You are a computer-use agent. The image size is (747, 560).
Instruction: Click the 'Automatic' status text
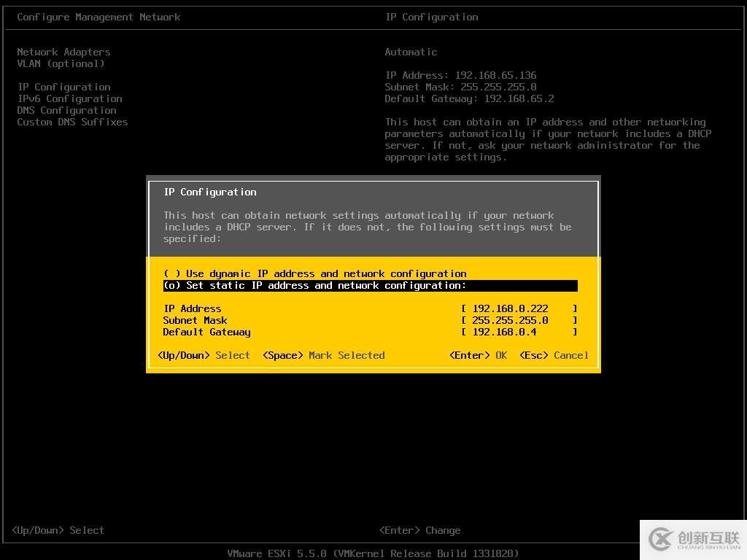411,52
